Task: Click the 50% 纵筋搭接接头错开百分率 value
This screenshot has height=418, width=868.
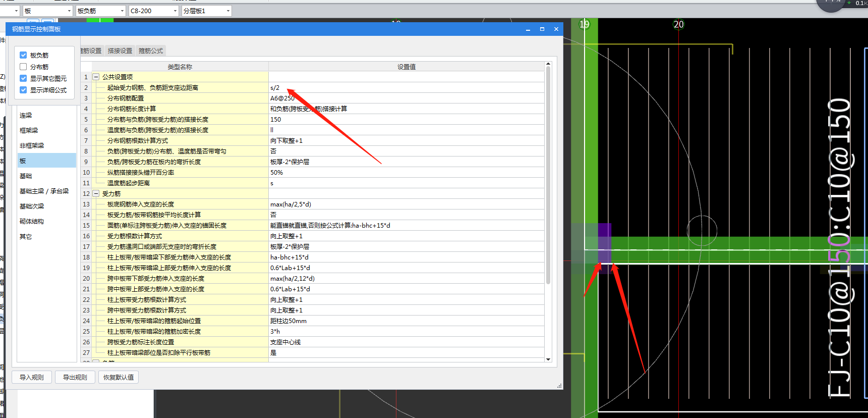Action: [407, 172]
